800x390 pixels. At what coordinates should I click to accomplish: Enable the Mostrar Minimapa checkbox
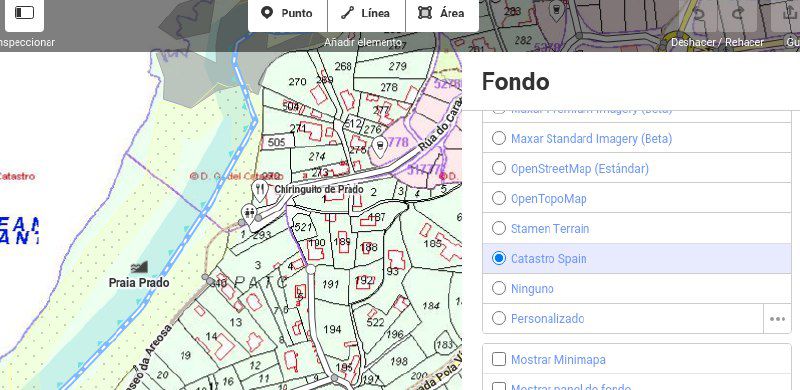coord(499,359)
